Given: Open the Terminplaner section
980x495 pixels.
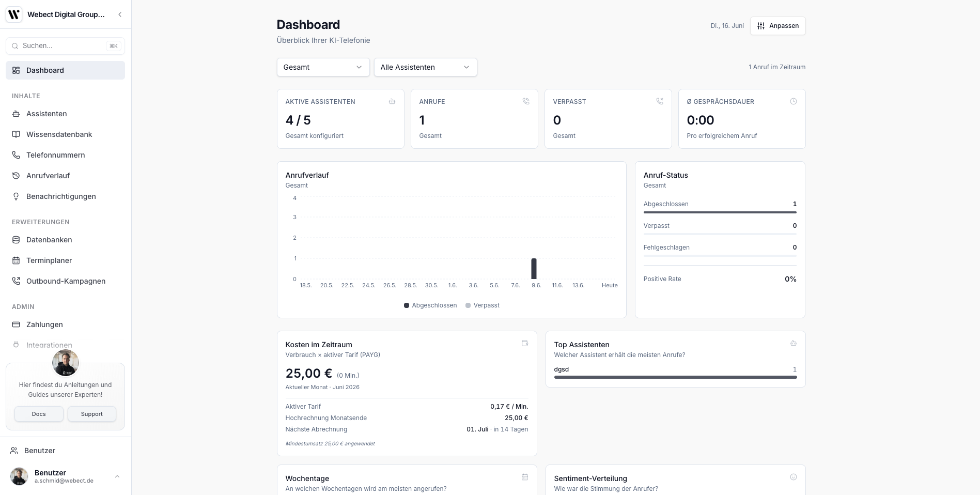Looking at the screenshot, I should click(65, 260).
